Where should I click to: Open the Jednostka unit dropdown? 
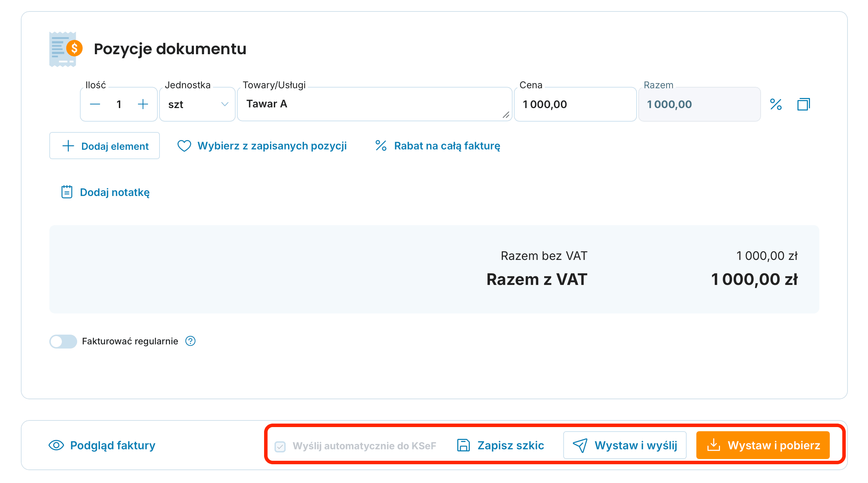coord(197,104)
